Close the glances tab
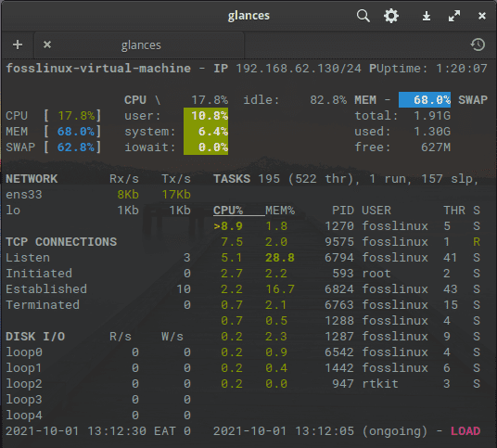 pos(47,45)
